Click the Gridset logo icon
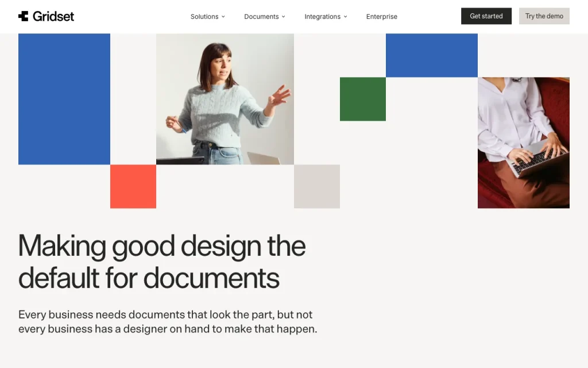The image size is (588, 368). point(23,16)
